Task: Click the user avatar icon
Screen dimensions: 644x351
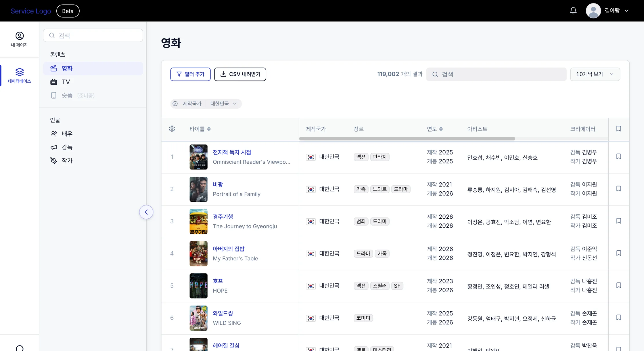Action: coord(593,11)
